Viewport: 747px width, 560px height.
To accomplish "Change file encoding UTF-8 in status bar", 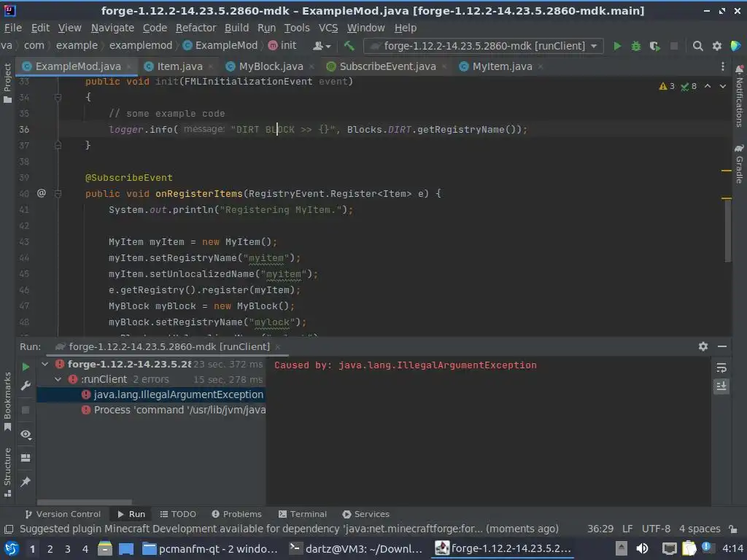I will [656, 529].
